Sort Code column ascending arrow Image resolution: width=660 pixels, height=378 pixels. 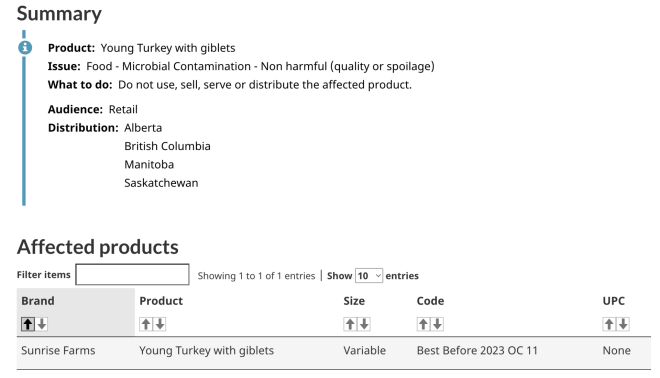tap(423, 324)
